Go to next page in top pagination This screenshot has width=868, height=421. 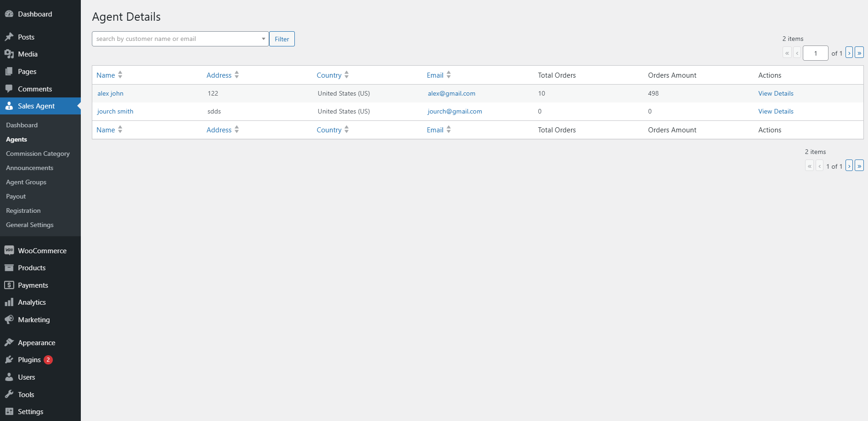pos(849,53)
